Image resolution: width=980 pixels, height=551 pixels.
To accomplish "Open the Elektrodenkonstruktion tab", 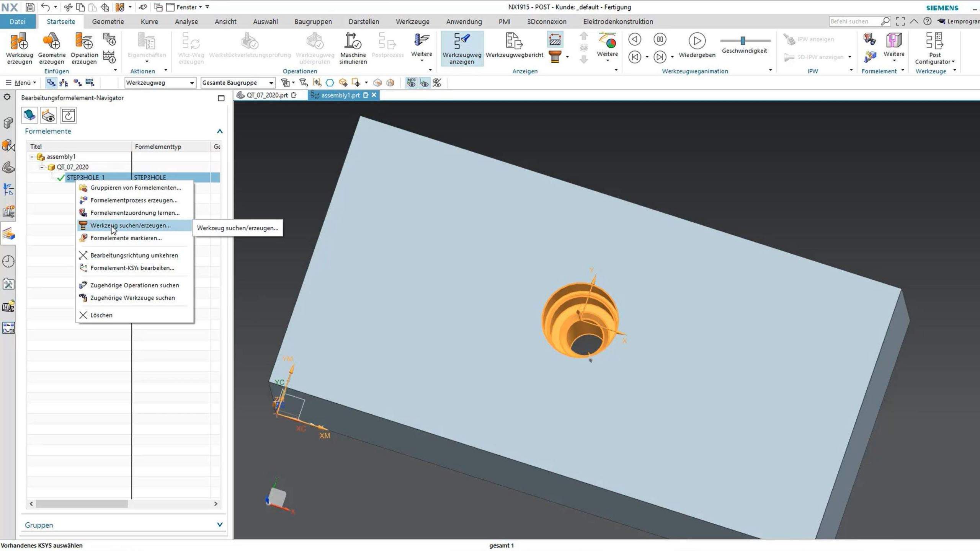I will [618, 21].
